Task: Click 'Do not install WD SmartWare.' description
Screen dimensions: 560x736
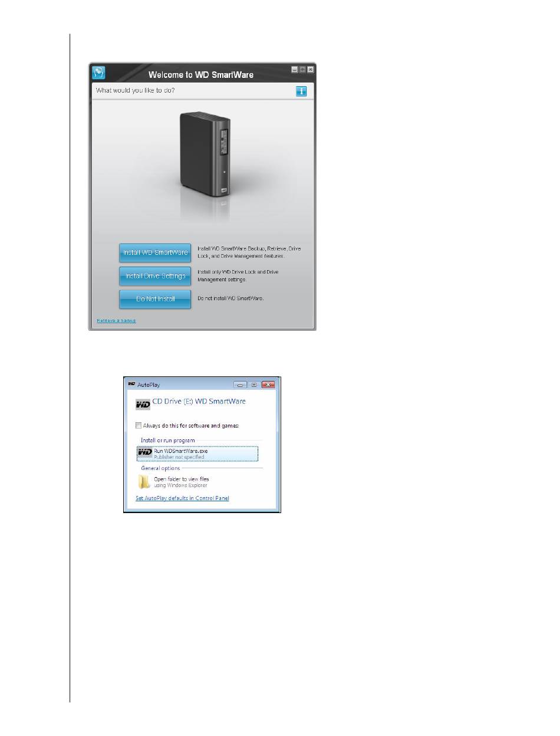Action: 230,299
